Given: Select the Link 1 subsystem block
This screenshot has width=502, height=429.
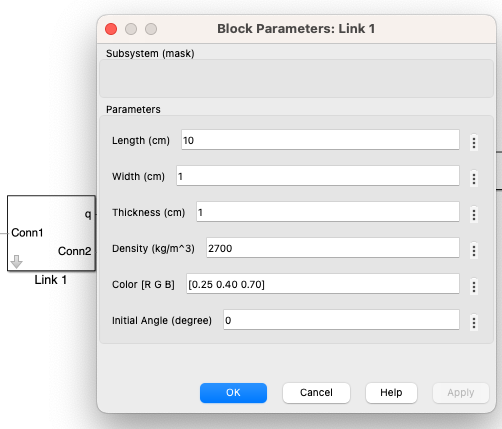Looking at the screenshot, I should pyautogui.click(x=51, y=233).
